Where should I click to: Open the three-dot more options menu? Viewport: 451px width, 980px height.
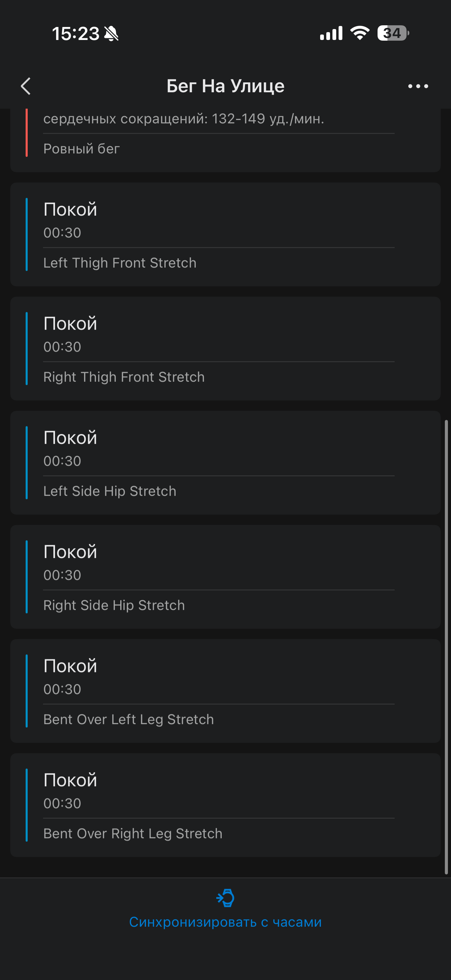point(418,86)
